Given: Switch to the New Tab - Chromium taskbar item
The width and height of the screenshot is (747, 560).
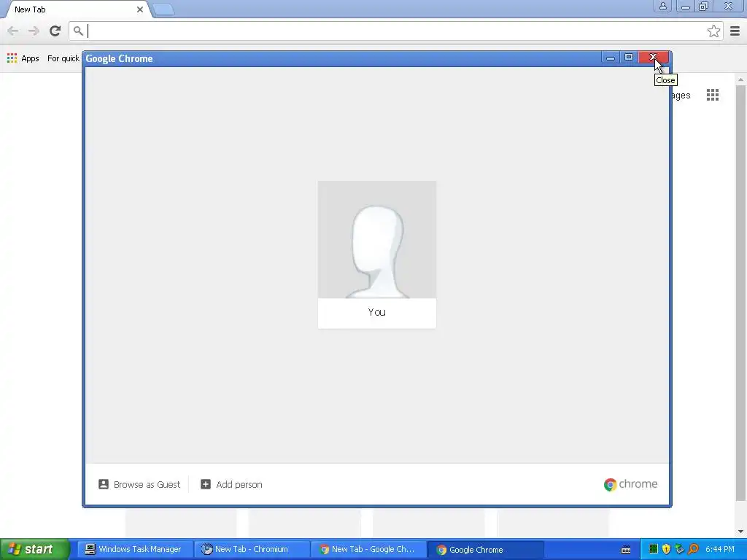Looking at the screenshot, I should coord(250,549).
